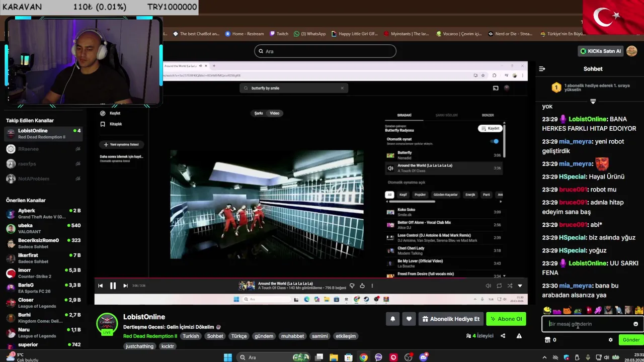
Task: Skip to next track in streamed player
Action: tap(125, 286)
